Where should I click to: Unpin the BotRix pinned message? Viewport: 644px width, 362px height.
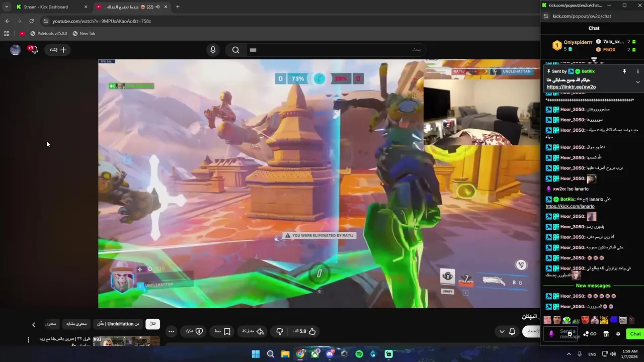(x=624, y=71)
